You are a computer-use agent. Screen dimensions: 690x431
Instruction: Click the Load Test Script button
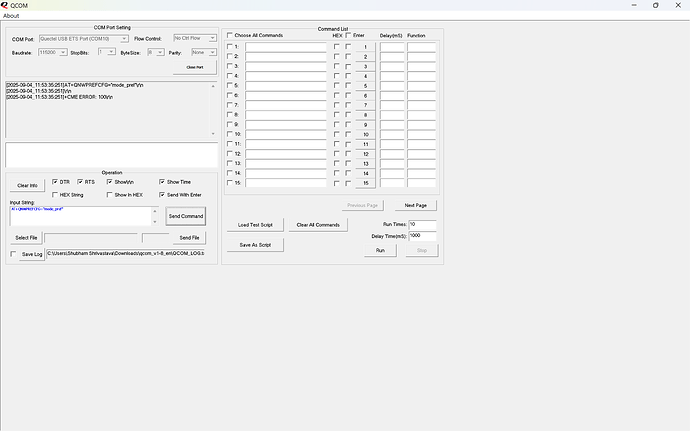click(x=255, y=225)
